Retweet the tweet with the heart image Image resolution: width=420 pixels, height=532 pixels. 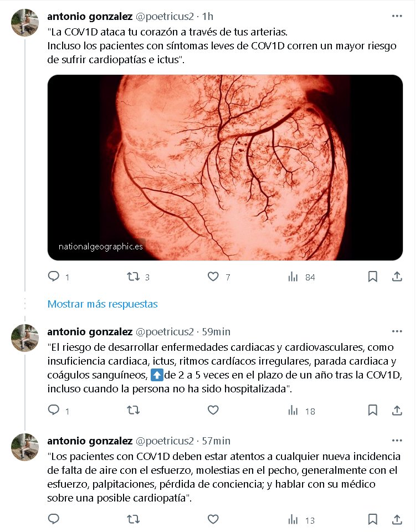(134, 277)
